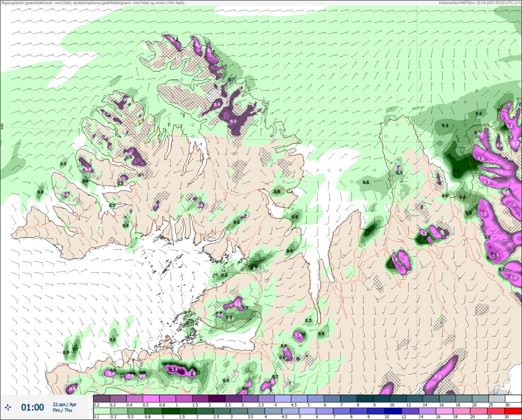The height and width of the screenshot is (420, 522).
Task: Select the medium green 0.5 rain legend swatch
Action: pyautogui.click(x=136, y=411)
